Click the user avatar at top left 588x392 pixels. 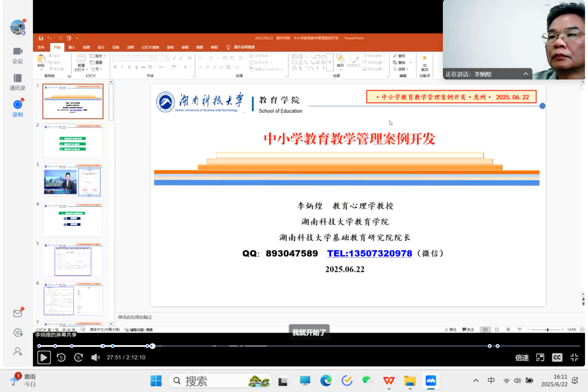18,27
